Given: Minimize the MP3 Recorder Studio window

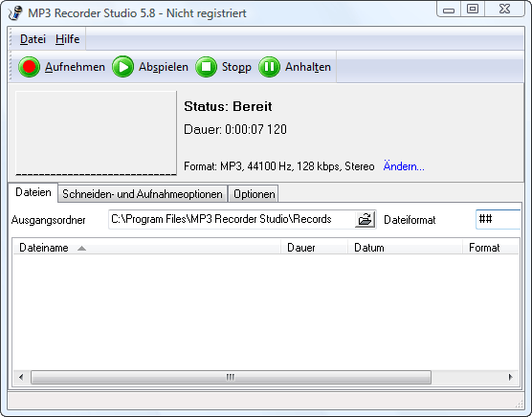Looking at the screenshot, I should pos(449,10).
